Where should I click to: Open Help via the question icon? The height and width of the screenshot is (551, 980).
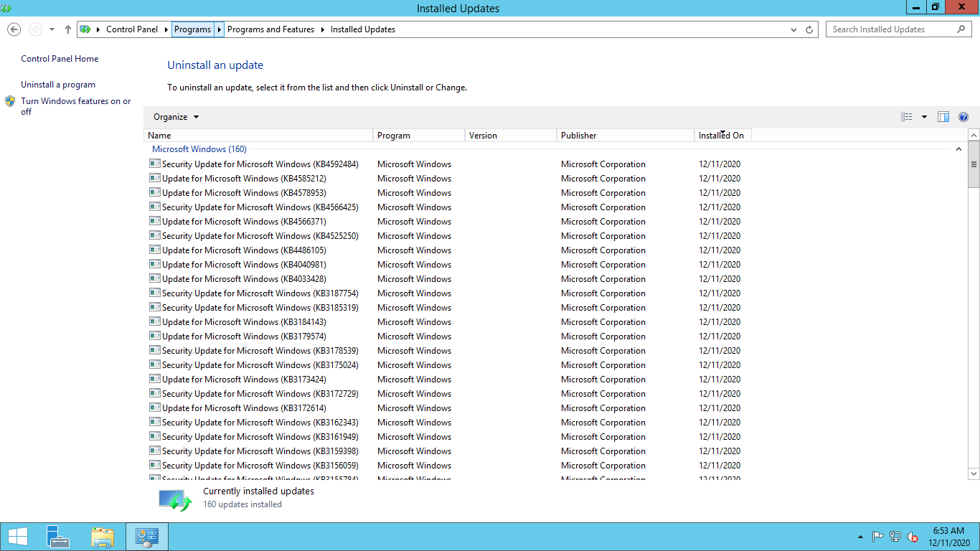coord(963,117)
